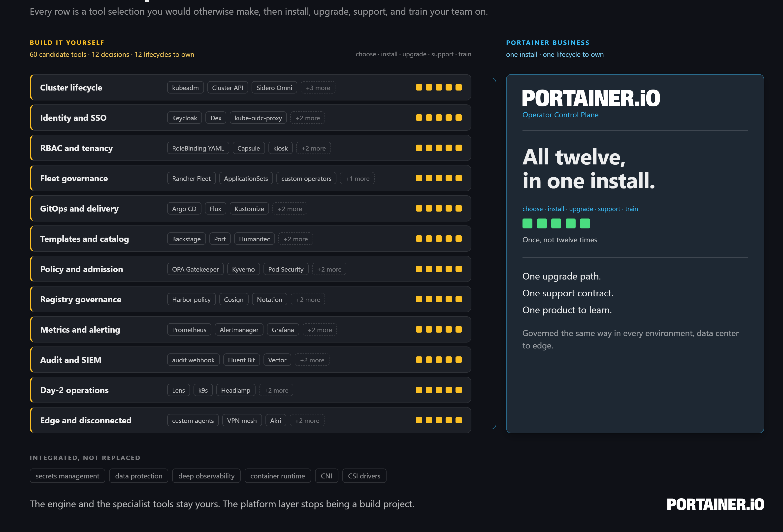Click the secrets management chip
The height and width of the screenshot is (532, 783).
[x=67, y=476]
